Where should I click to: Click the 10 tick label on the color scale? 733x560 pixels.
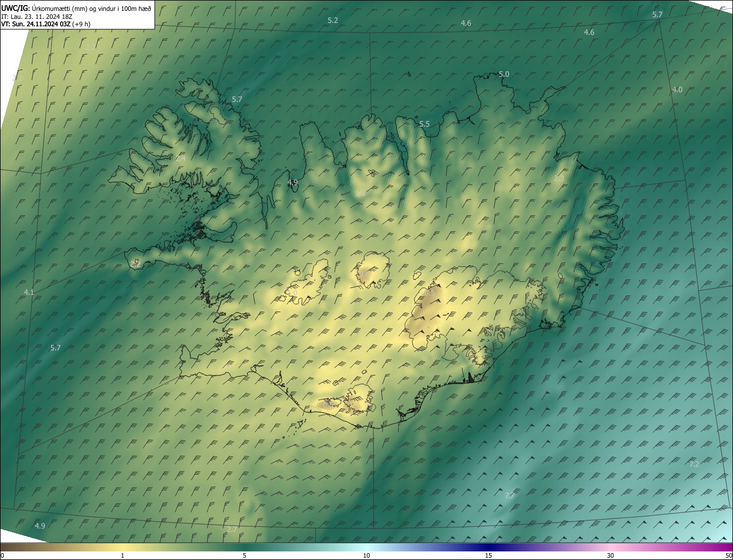click(366, 556)
